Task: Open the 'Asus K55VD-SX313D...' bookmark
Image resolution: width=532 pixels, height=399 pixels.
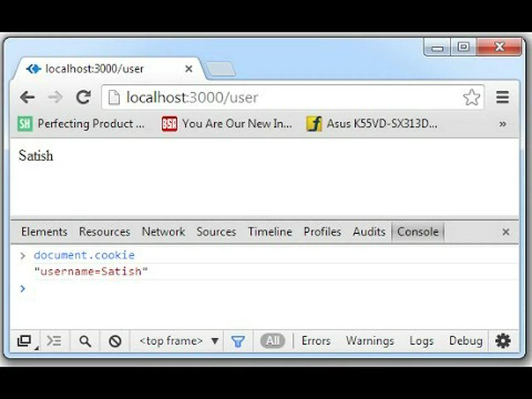Action: 372,123
